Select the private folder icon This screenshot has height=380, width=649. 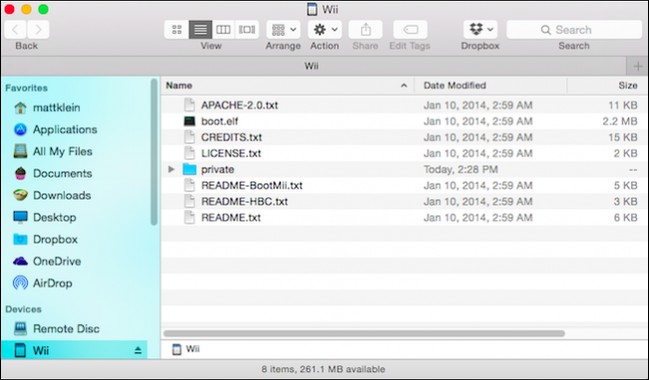(189, 169)
